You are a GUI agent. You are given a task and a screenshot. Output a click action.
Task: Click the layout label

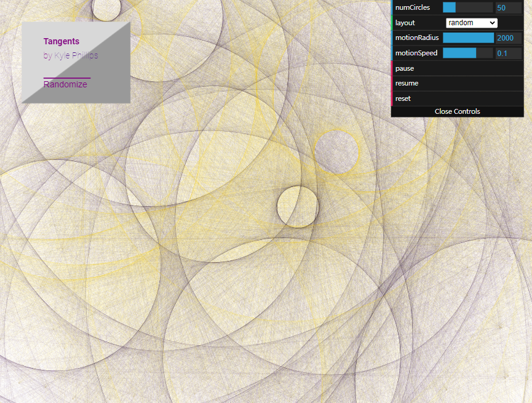click(405, 23)
